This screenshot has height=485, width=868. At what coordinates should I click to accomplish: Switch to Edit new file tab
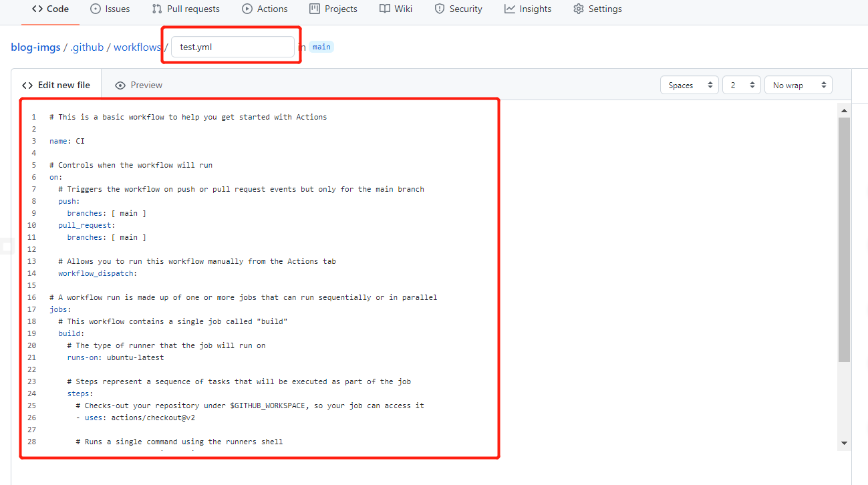tap(56, 86)
